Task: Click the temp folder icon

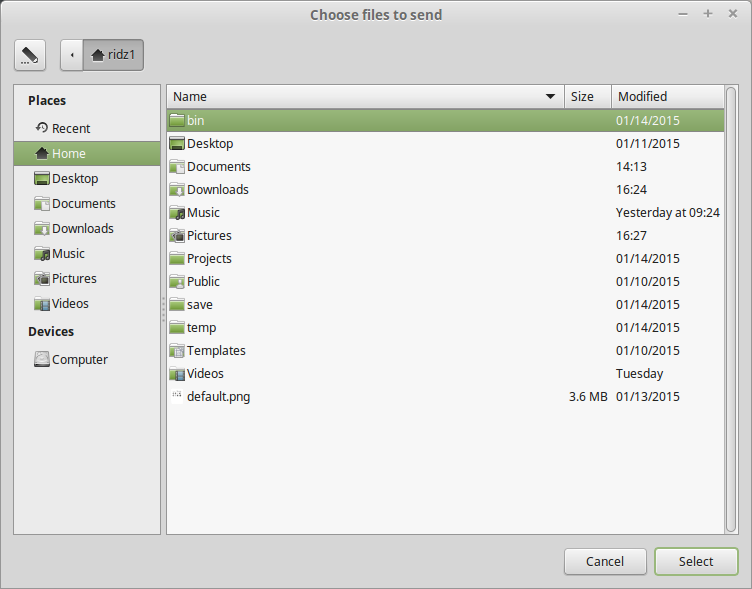Action: 177,327
